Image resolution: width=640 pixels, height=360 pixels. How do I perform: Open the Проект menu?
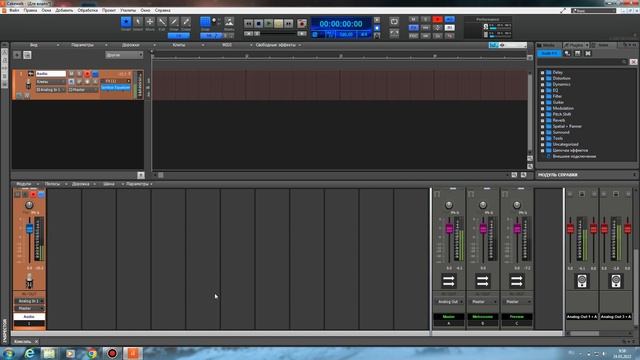[x=109, y=10]
